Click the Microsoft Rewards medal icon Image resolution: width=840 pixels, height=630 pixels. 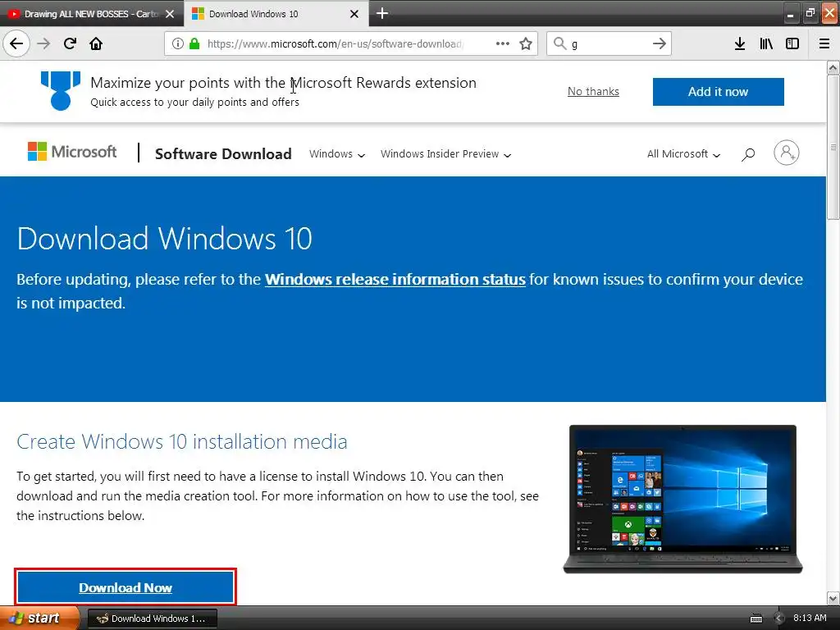click(61, 90)
